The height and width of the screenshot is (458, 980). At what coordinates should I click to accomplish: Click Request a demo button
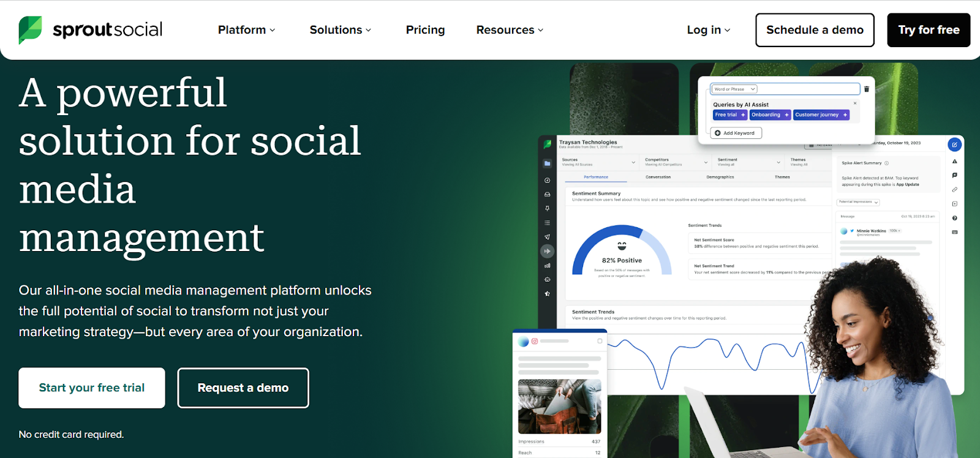coord(243,388)
